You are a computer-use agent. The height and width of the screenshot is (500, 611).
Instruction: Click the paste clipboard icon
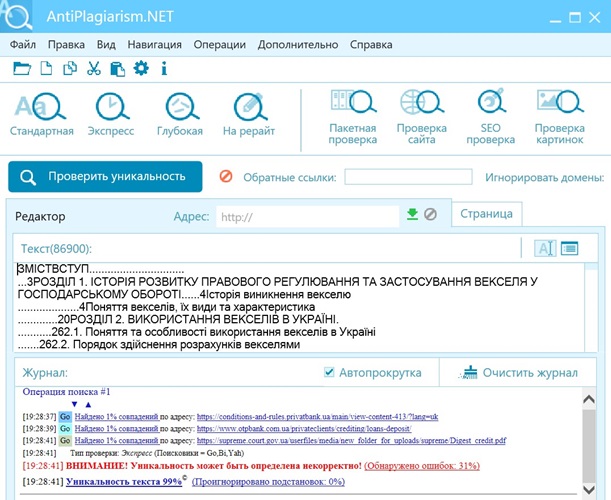[x=117, y=69]
